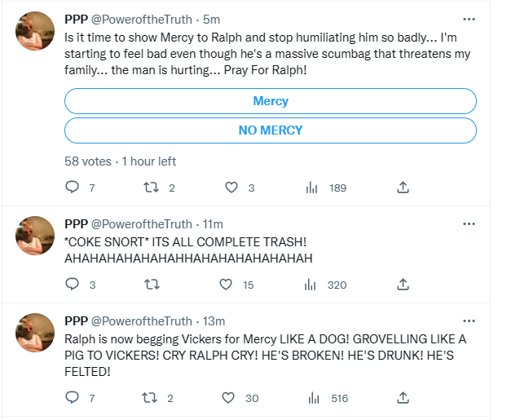Share the Ralph begging Vickers tweet
The width and height of the screenshot is (507, 420).
click(x=403, y=398)
